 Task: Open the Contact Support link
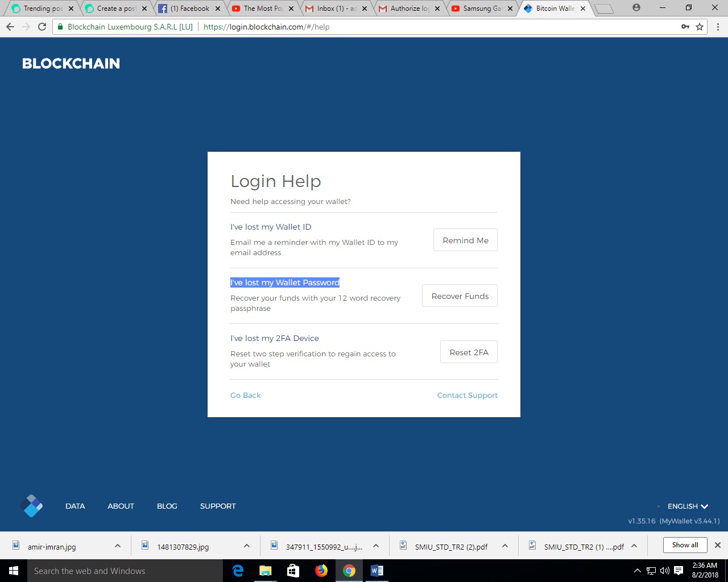(x=467, y=395)
